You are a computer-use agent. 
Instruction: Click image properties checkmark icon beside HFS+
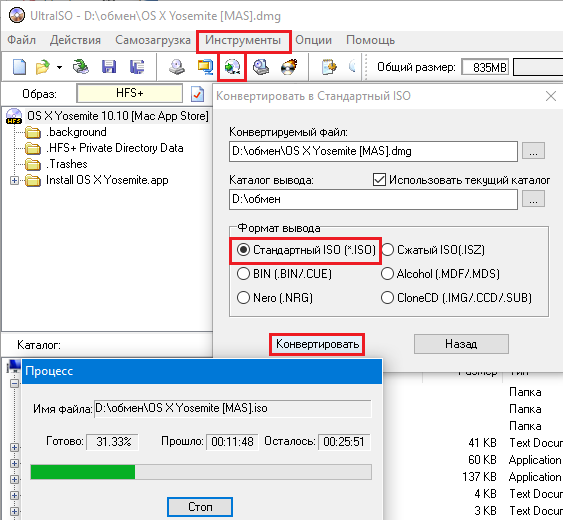tap(197, 94)
